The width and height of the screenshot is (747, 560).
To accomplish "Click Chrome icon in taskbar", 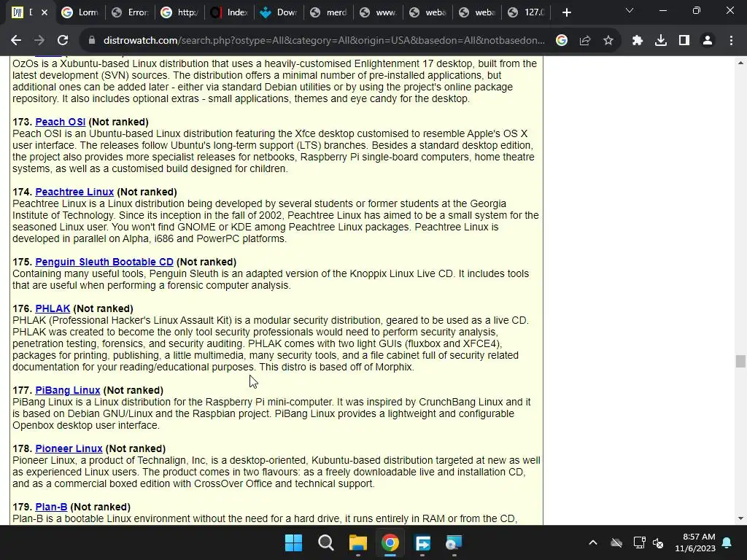I will tap(390, 542).
